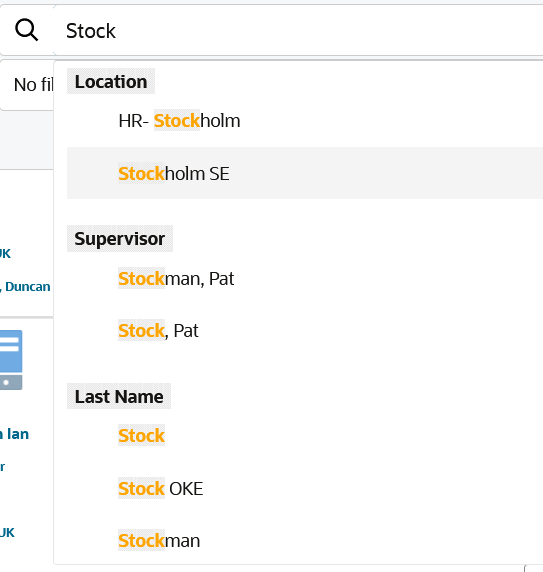Select the last name suggestion Stock
This screenshot has height=572, width=543.
(305, 436)
